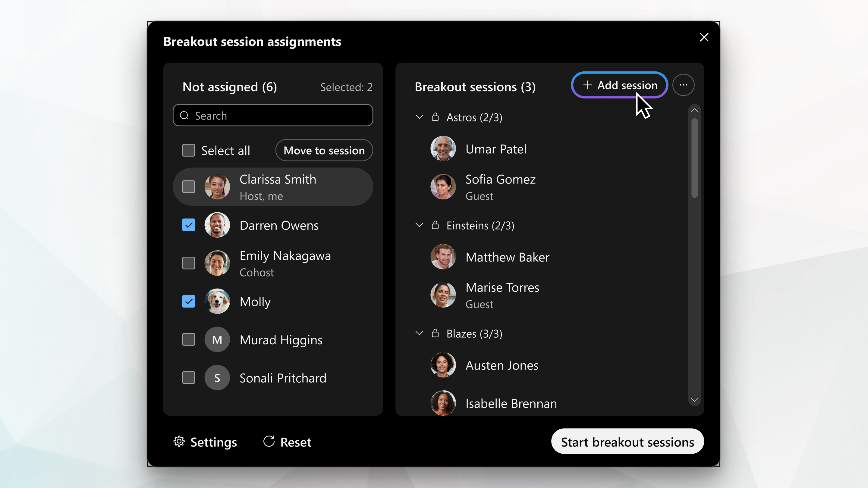This screenshot has width=868, height=488.
Task: Click the lock icon next to Einsteins session
Action: (x=435, y=225)
